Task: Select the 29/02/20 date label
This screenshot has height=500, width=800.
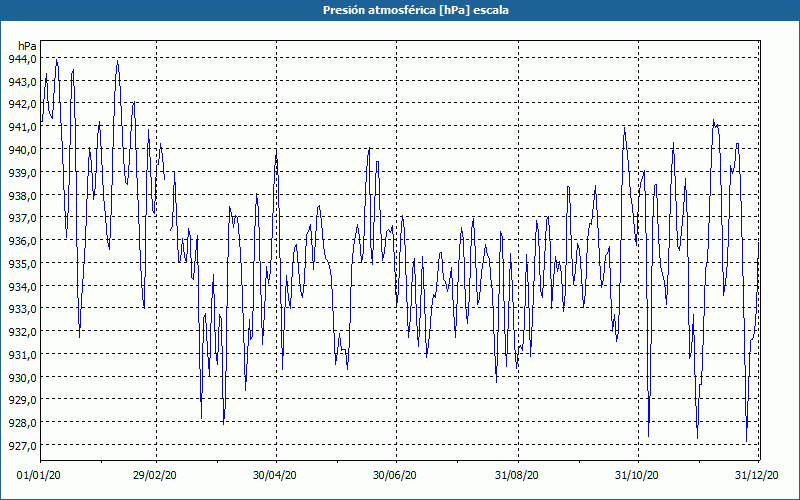Action: [155, 475]
